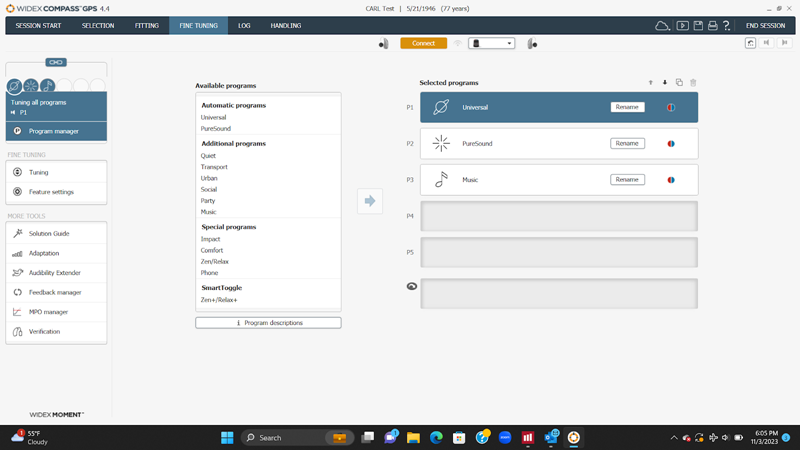Image resolution: width=800 pixels, height=450 pixels.
Task: Select Zen/Relax special program
Action: pyautogui.click(x=215, y=261)
